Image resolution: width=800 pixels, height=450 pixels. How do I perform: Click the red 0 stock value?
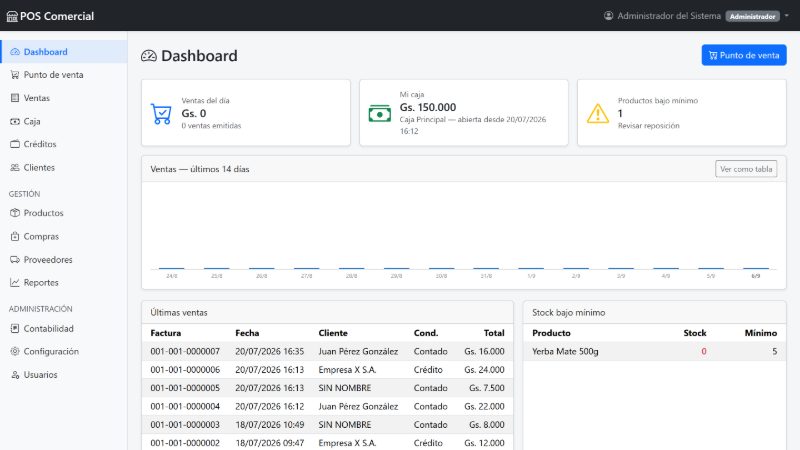(x=704, y=352)
